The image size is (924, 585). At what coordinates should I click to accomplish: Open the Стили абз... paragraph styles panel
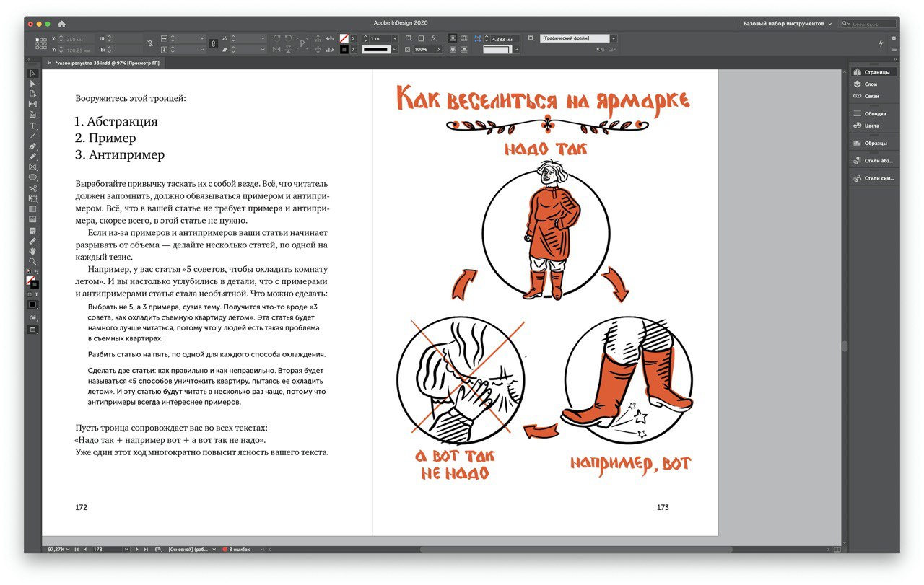tap(873, 160)
